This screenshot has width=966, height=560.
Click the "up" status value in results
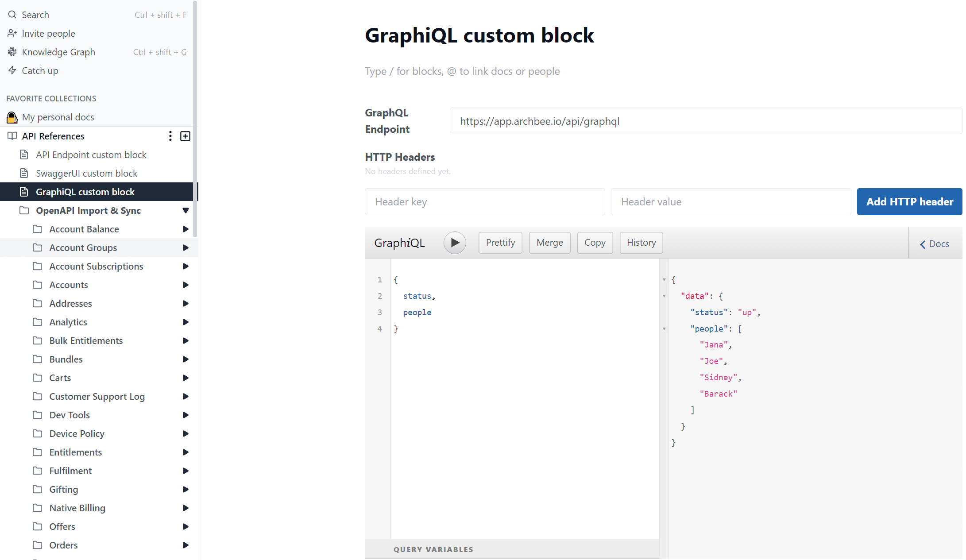point(747,313)
